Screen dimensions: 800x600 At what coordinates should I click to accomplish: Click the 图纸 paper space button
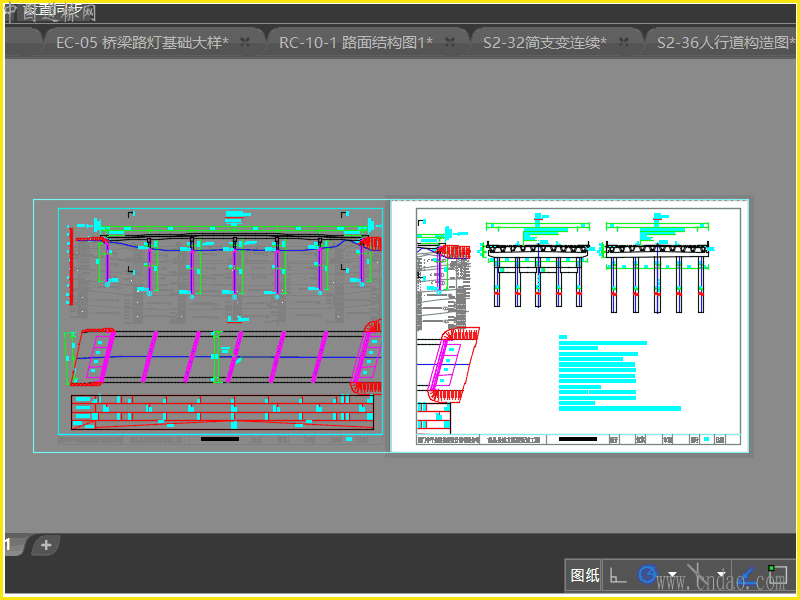click(585, 575)
